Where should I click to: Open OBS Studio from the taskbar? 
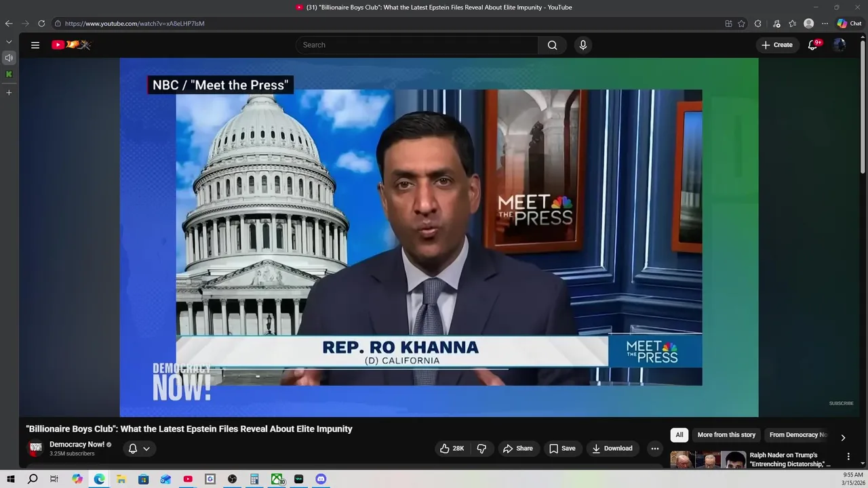232,479
